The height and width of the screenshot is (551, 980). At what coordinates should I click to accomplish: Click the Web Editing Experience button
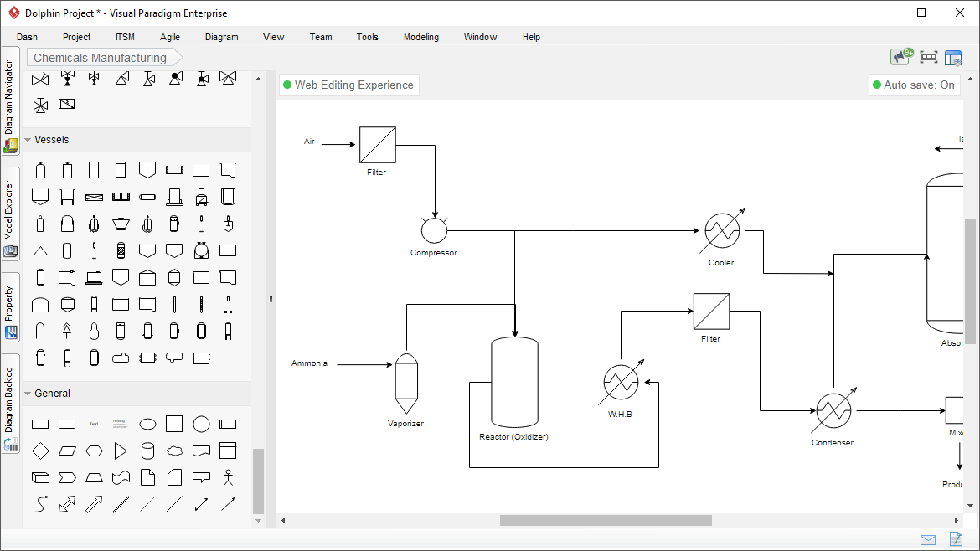pos(348,85)
